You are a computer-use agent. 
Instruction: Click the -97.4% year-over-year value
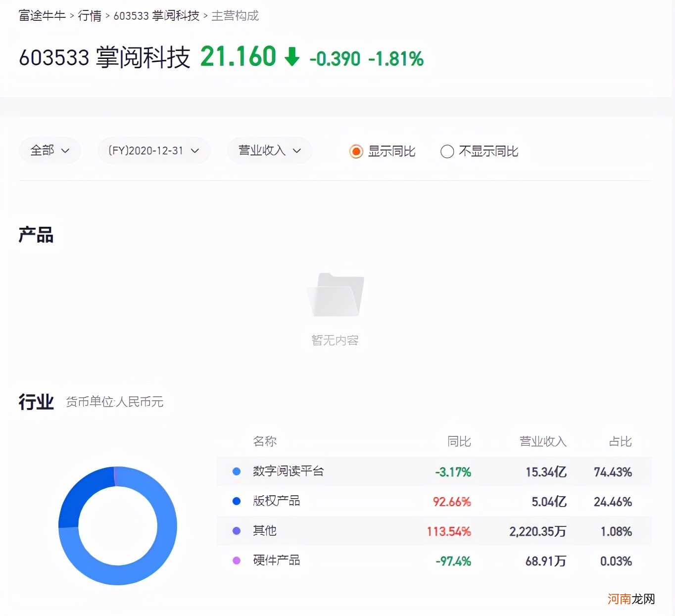(453, 561)
